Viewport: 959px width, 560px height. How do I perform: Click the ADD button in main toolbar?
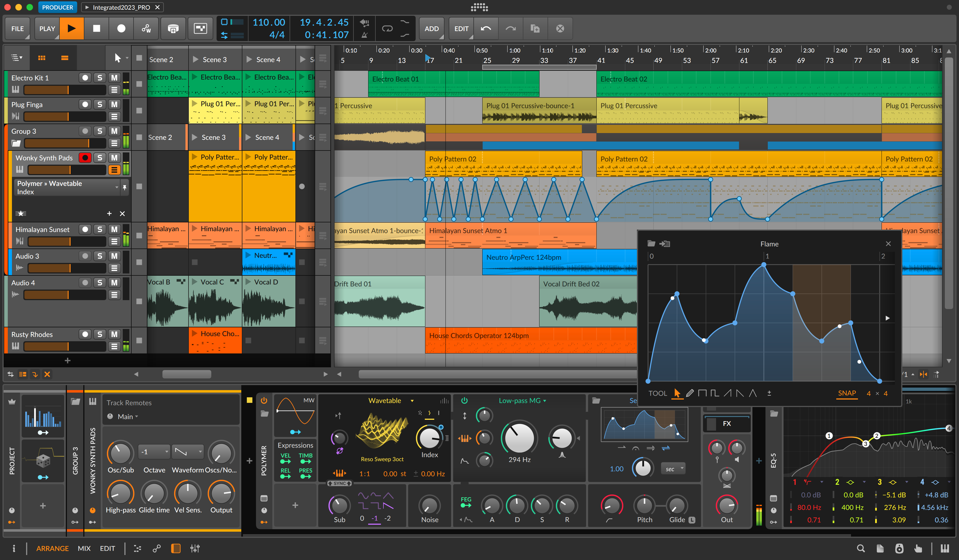(432, 28)
